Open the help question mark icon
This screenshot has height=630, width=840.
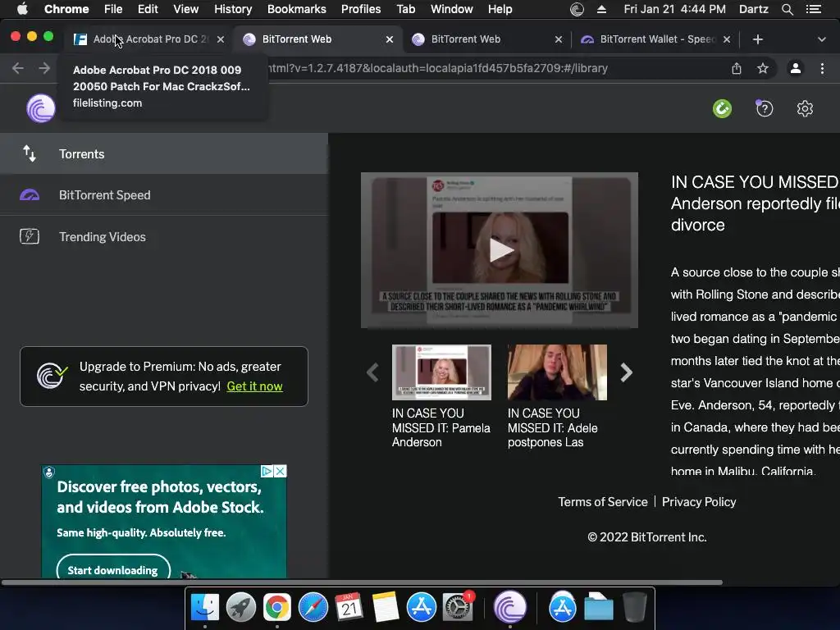(x=765, y=109)
